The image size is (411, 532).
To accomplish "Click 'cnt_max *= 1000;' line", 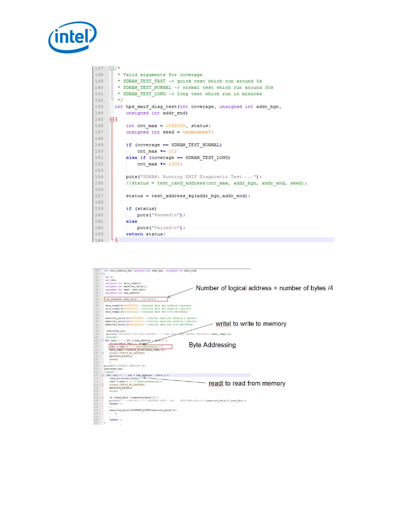I will (160, 164).
